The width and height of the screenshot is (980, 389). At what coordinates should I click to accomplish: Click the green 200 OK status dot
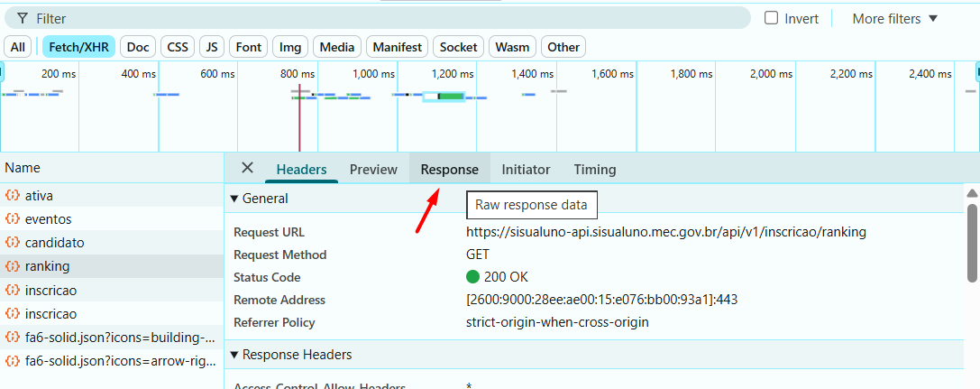[472, 277]
